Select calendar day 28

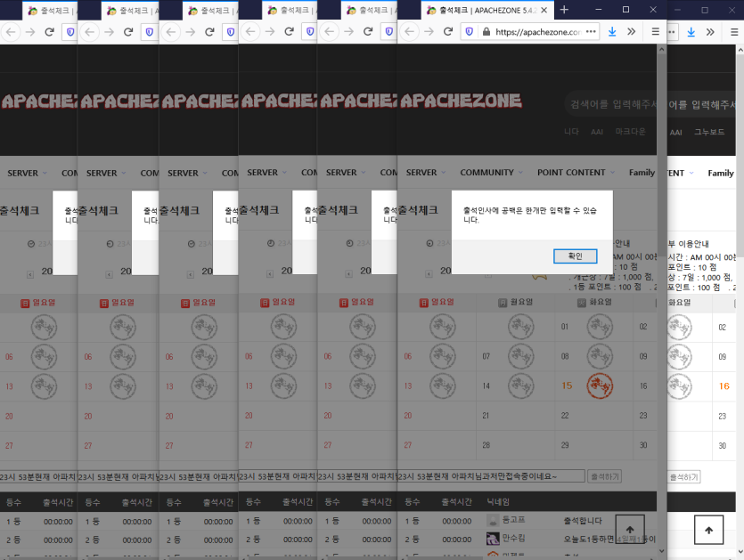tap(486, 445)
